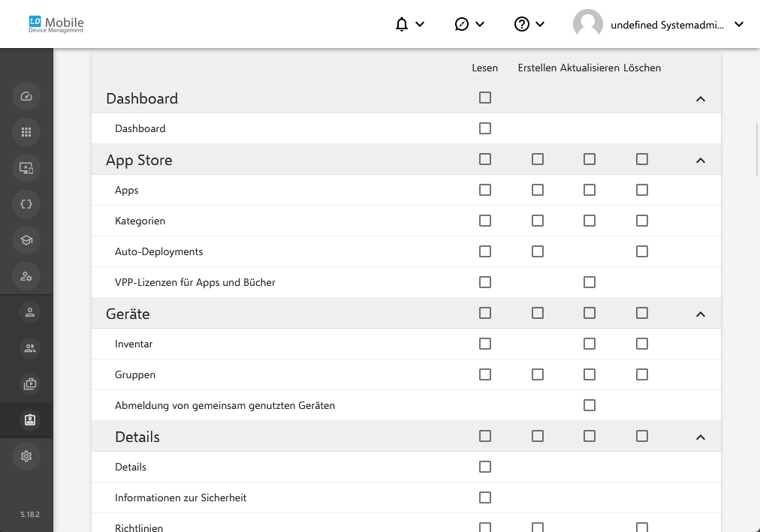Click the user avatar picture
Image resolution: width=760 pixels, height=532 pixels.
587,24
